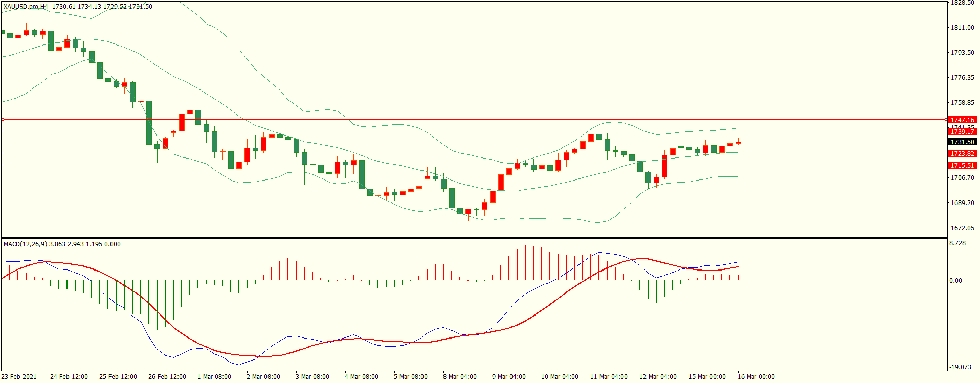Screen dimensions: 980x383
Task: Click the 15 Mar 00:00 time label
Action: pyautogui.click(x=707, y=377)
